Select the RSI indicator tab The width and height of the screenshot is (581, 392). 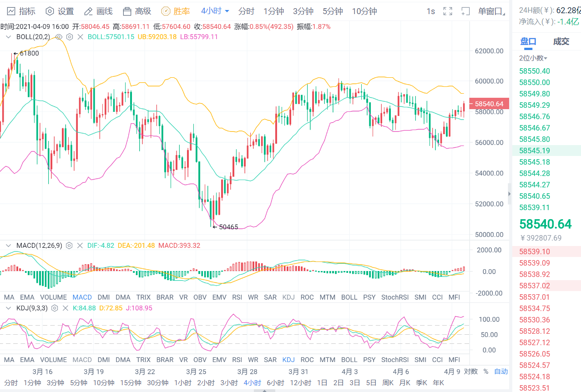237,297
